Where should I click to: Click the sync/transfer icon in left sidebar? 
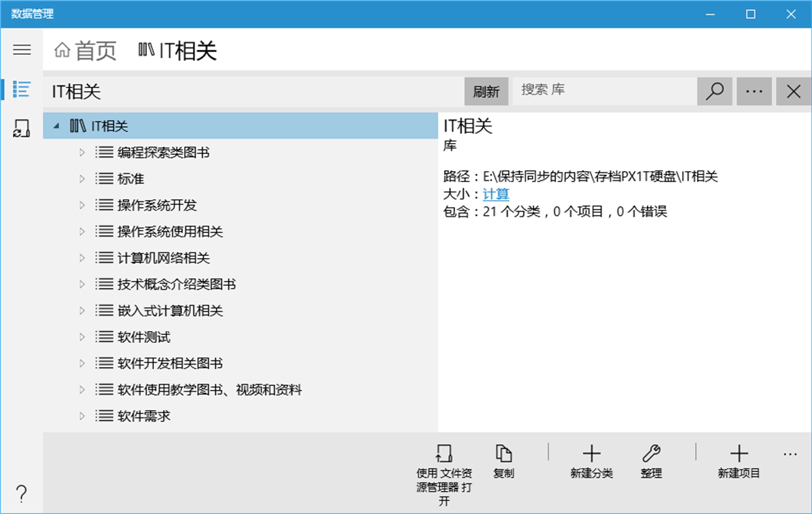pyautogui.click(x=22, y=128)
